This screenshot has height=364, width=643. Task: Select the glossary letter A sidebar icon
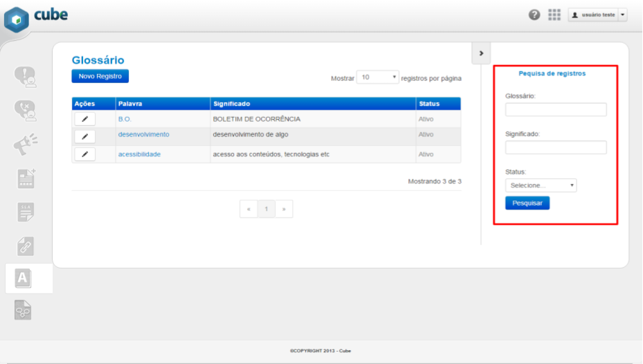click(23, 278)
